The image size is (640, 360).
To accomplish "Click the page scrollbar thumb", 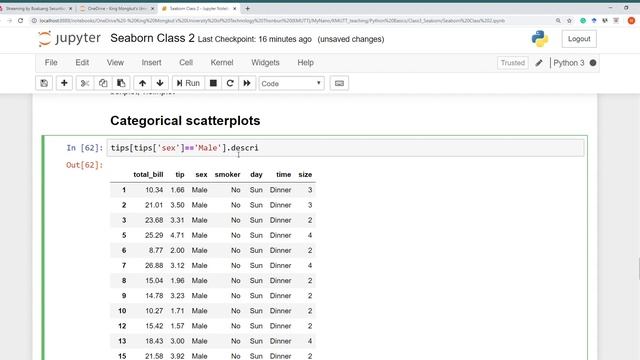I will [639, 269].
